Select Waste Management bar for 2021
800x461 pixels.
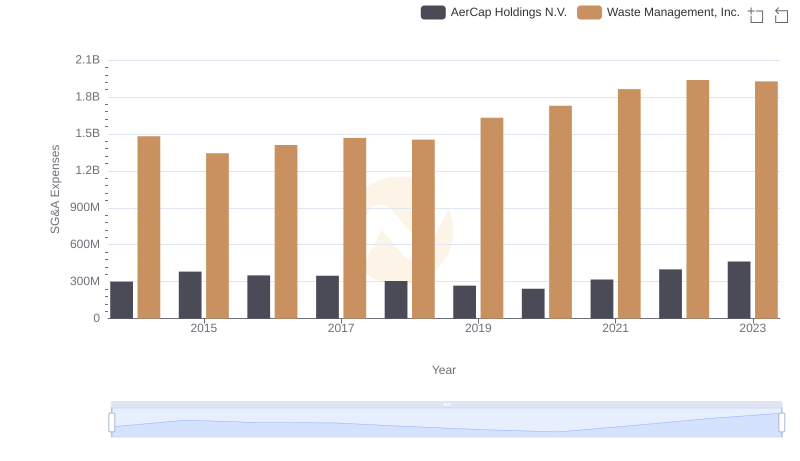pyautogui.click(x=629, y=203)
